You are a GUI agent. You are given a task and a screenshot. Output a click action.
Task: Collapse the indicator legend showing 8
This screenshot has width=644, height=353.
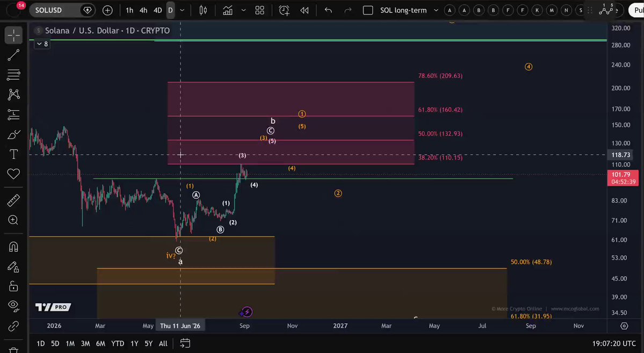(x=42, y=44)
